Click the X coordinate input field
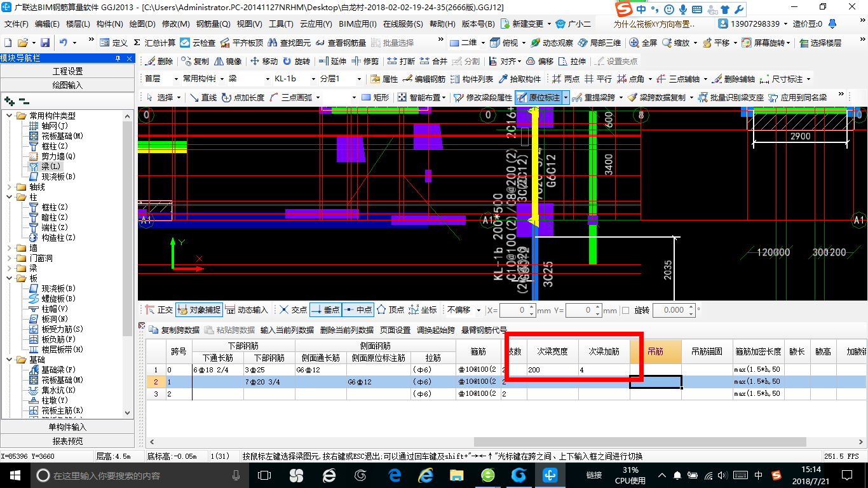Screen dimensions: 868x488 pyautogui.click(x=518, y=310)
